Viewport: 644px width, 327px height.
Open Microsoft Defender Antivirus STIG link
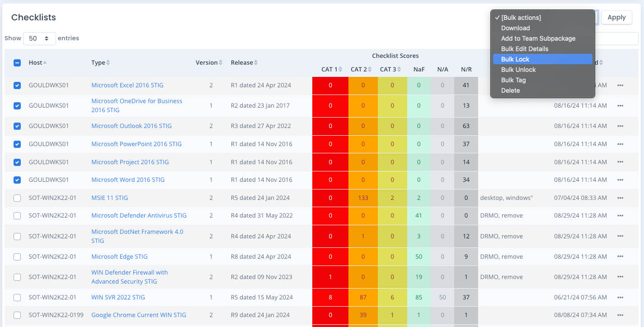pyautogui.click(x=139, y=215)
